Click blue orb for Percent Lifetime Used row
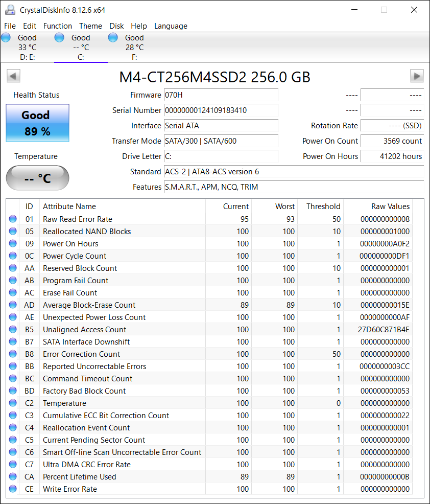430x504 pixels. (x=13, y=477)
